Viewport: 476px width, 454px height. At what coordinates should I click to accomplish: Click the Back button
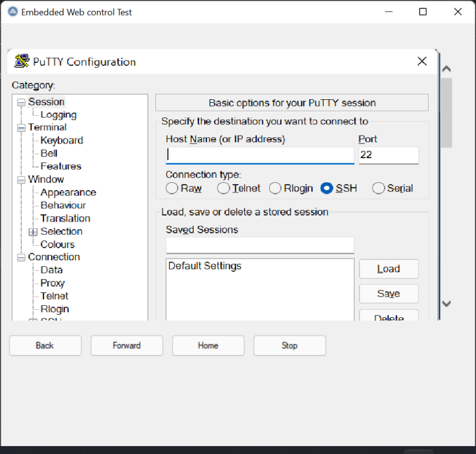[x=45, y=346]
